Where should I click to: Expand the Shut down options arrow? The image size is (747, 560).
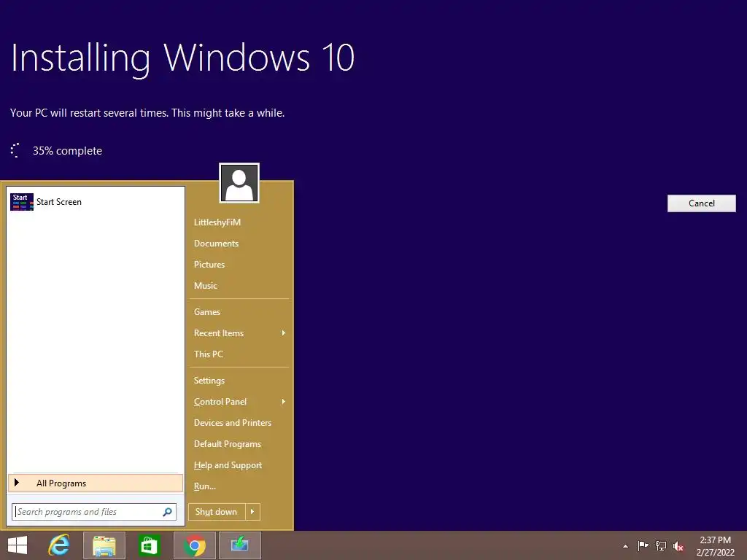[x=252, y=512]
